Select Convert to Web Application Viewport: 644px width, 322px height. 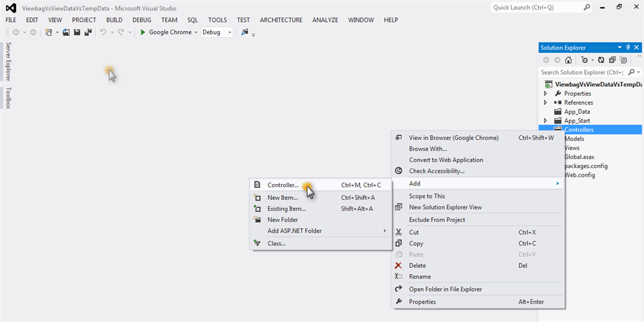(x=477, y=160)
